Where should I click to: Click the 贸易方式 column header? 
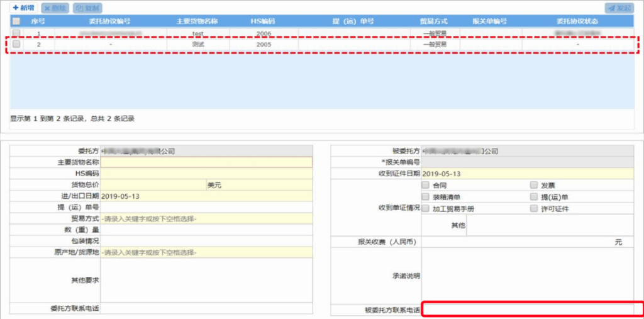(435, 21)
